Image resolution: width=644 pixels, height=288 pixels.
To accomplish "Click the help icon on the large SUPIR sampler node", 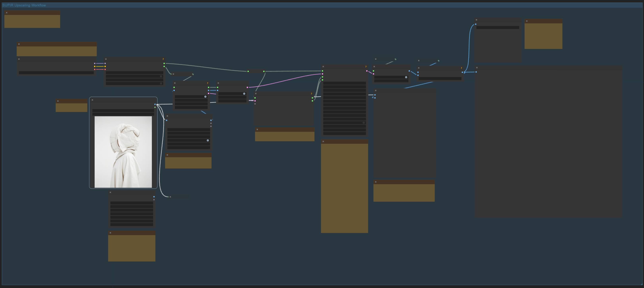I will point(366,66).
